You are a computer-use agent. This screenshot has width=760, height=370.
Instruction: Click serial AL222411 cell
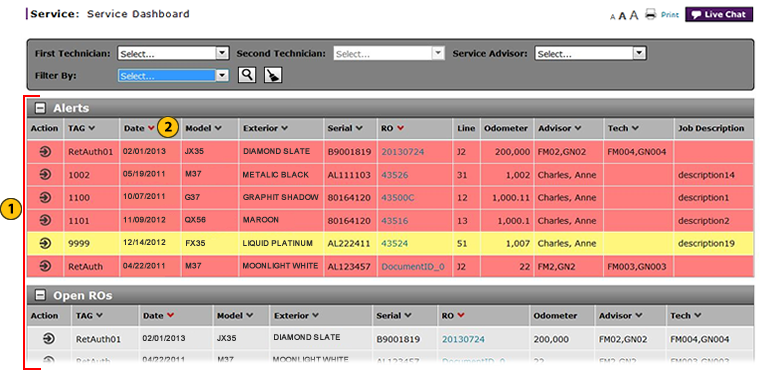point(349,243)
